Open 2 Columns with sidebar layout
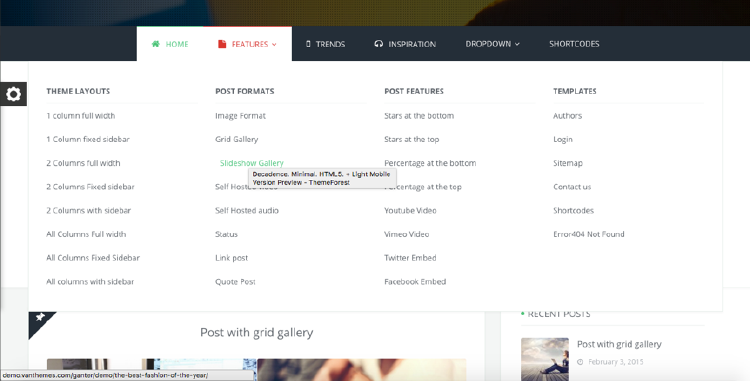Image resolution: width=750 pixels, height=381 pixels. (88, 210)
